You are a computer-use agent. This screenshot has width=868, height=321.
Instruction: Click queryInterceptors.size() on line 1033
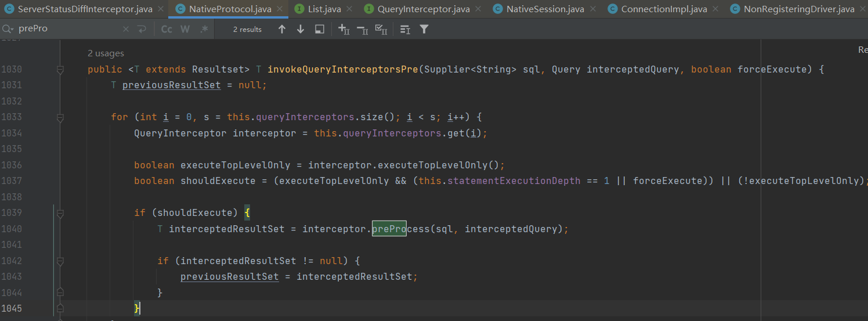pyautogui.click(x=328, y=117)
